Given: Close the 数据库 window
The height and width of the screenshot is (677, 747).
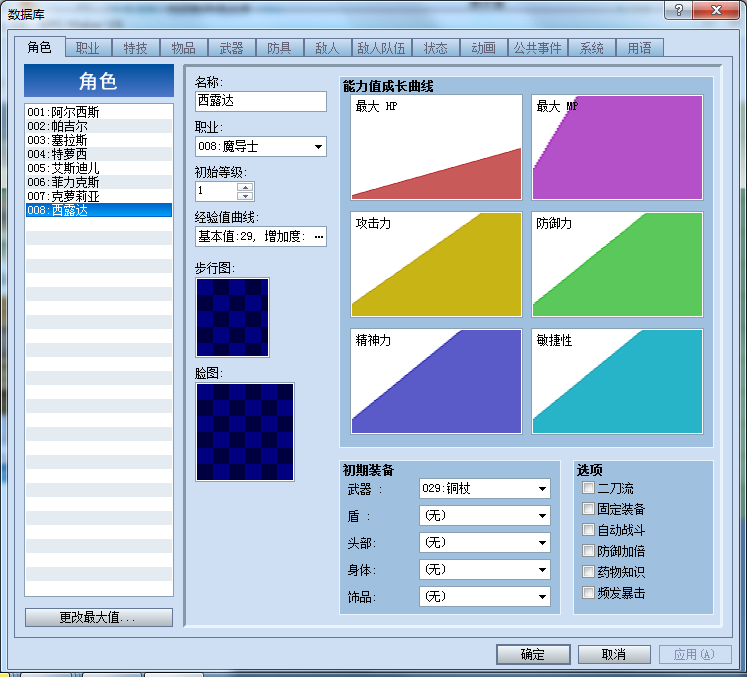Looking at the screenshot, I should (716, 10).
